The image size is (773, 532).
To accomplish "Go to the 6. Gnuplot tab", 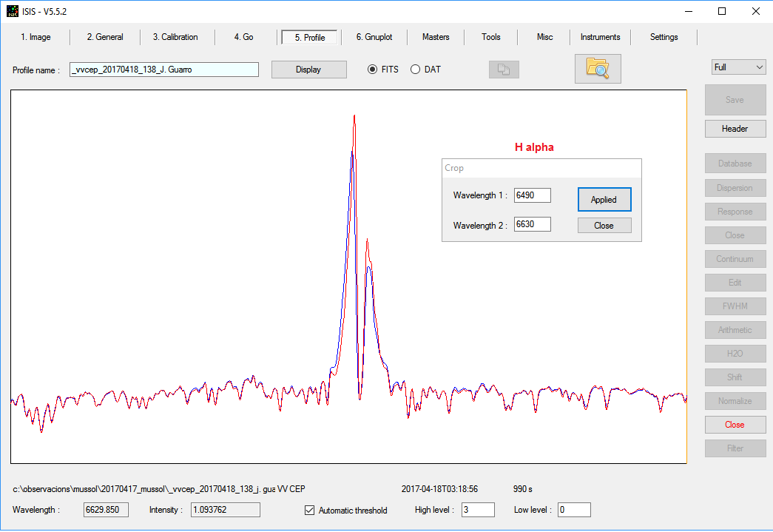I will (374, 37).
